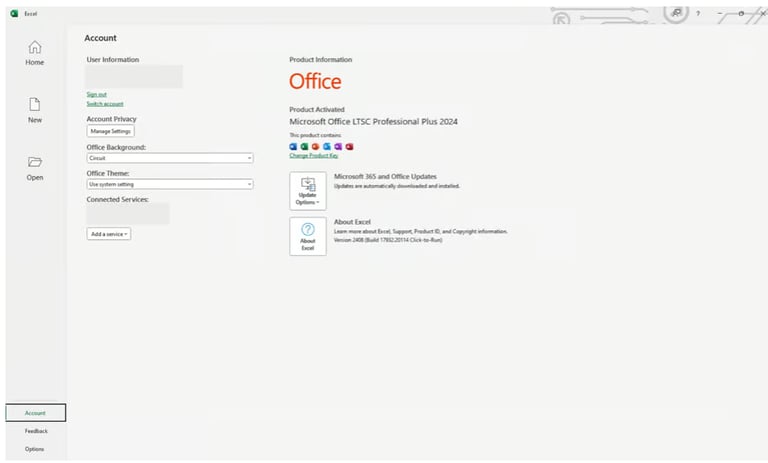The height and width of the screenshot is (463, 768).
Task: Click the Excel logo in the title bar
Action: [14, 13]
